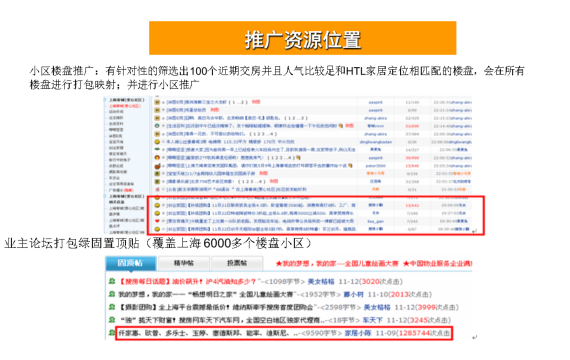Open the 固顶帖 tab
Viewport: 570px width, 360px height.
[x=131, y=263]
